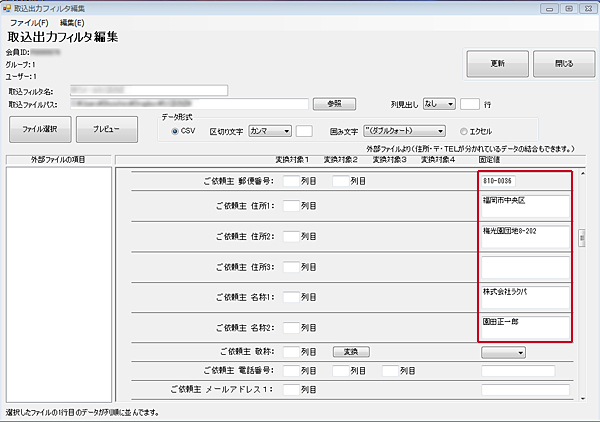Click the 郵便番号 fixed value field
Screen dimensions: 600x422
click(524, 181)
